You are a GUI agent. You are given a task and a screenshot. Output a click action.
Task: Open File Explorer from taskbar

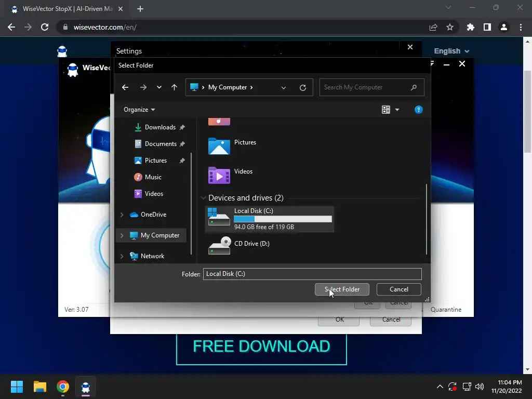click(39, 387)
